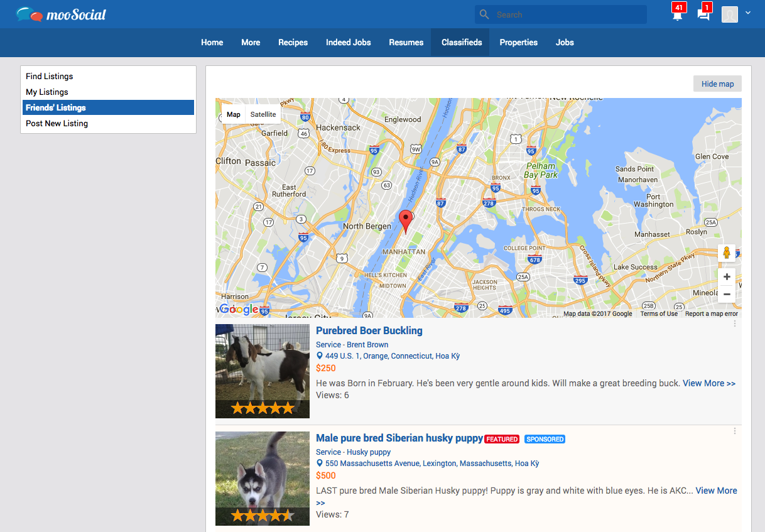Open the messages icon with 1 unread
This screenshot has width=765, height=532.
coord(704,13)
